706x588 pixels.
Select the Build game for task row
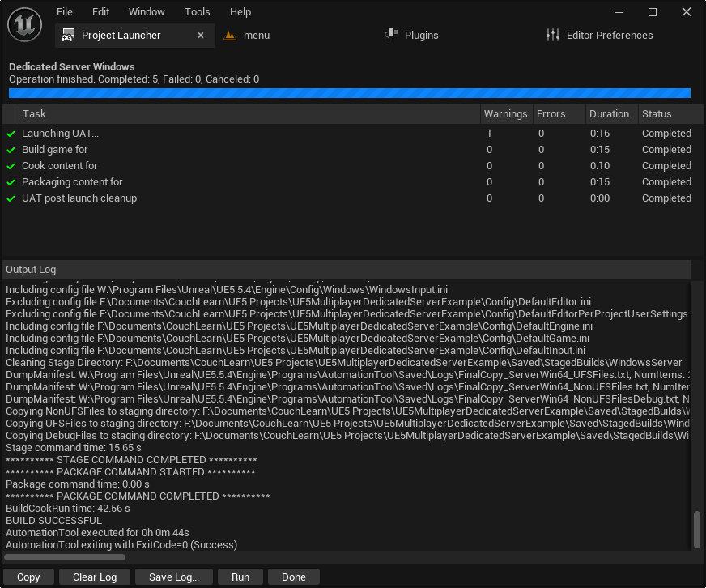352,150
